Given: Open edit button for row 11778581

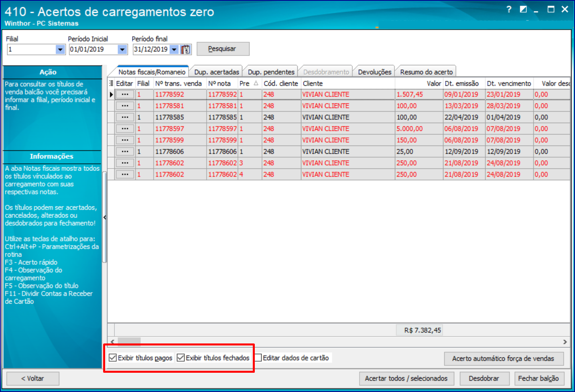Looking at the screenshot, I should 125,106.
